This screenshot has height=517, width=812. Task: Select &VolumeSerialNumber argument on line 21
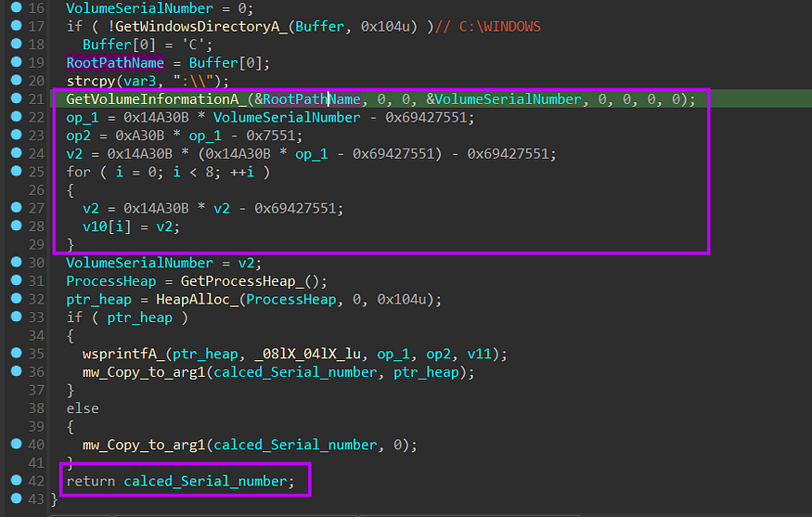click(x=504, y=99)
